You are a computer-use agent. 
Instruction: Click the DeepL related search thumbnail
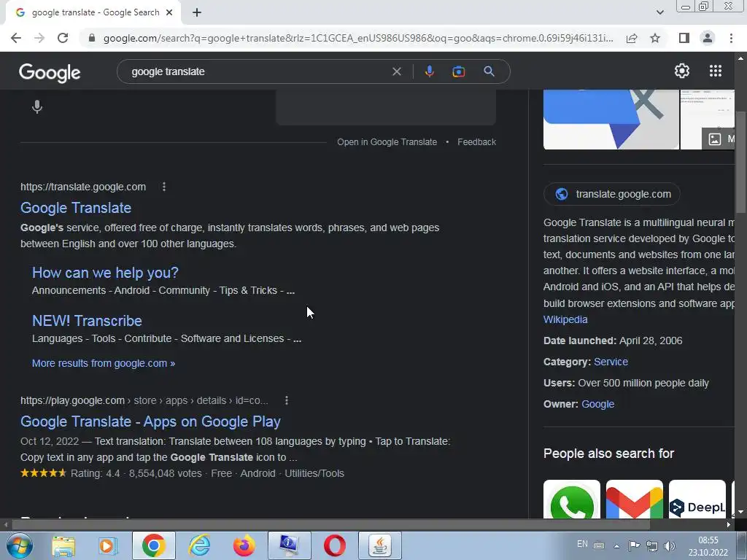click(697, 499)
